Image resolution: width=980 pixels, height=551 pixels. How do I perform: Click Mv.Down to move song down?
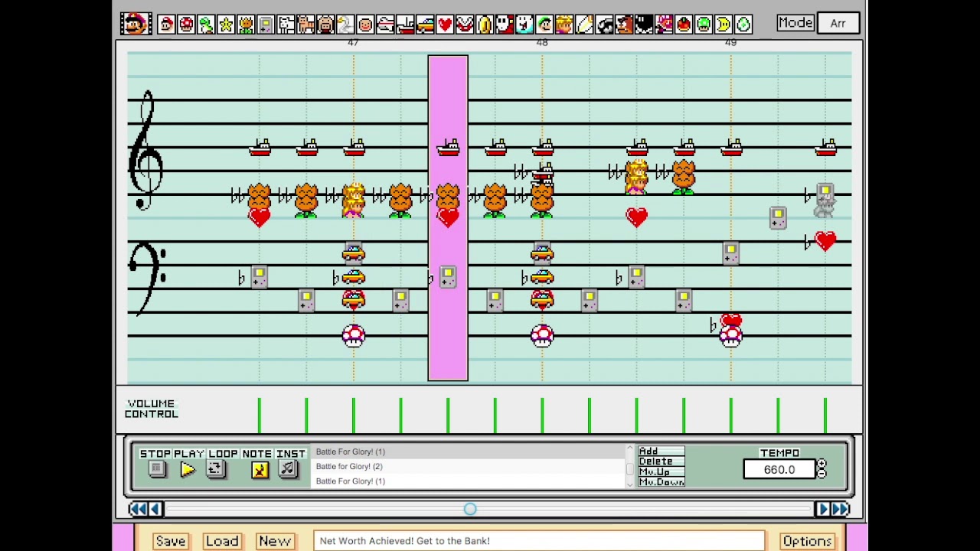pos(661,481)
